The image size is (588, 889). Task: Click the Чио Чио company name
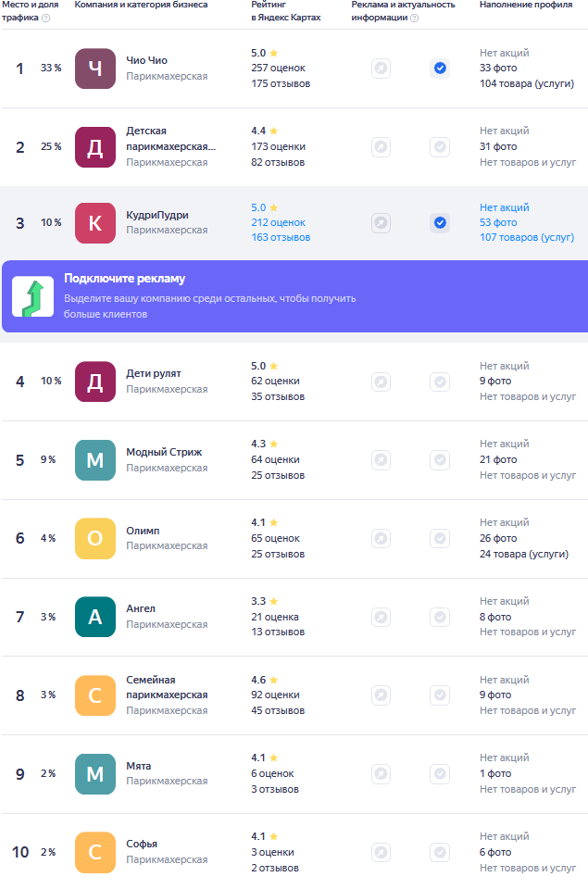(147, 60)
